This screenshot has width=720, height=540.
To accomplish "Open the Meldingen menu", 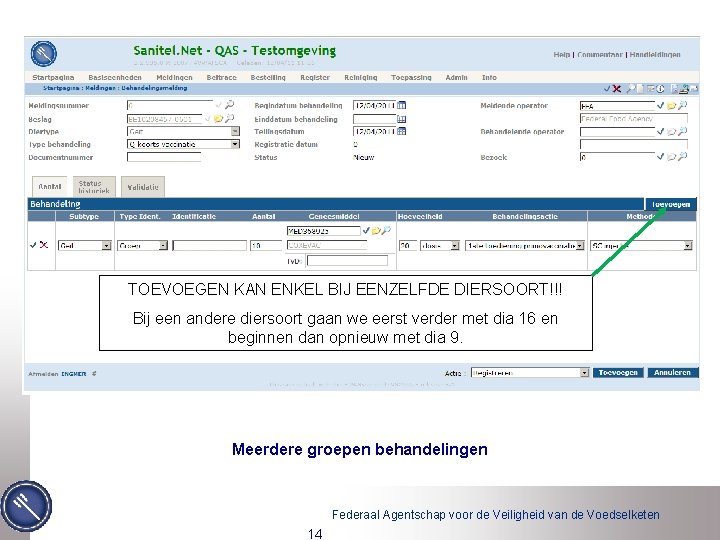I will 174,78.
